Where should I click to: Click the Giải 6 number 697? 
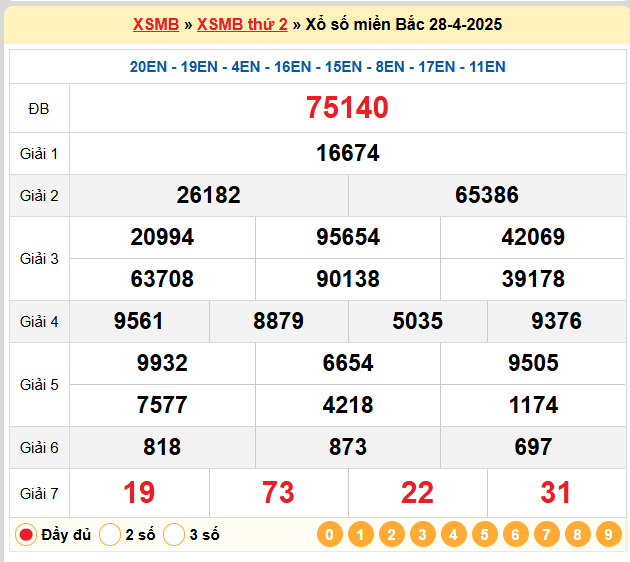[x=533, y=447]
